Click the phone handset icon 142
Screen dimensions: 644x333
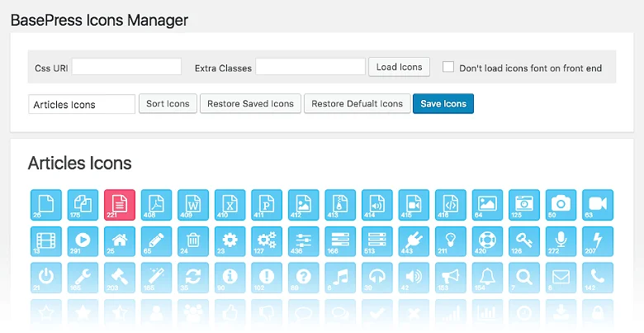pos(598,278)
